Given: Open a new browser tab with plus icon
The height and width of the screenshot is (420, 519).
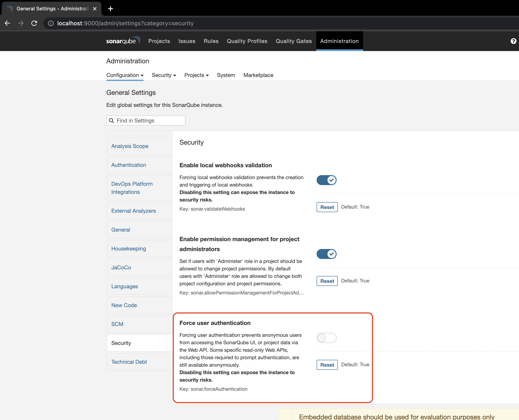Looking at the screenshot, I should coord(111,9).
